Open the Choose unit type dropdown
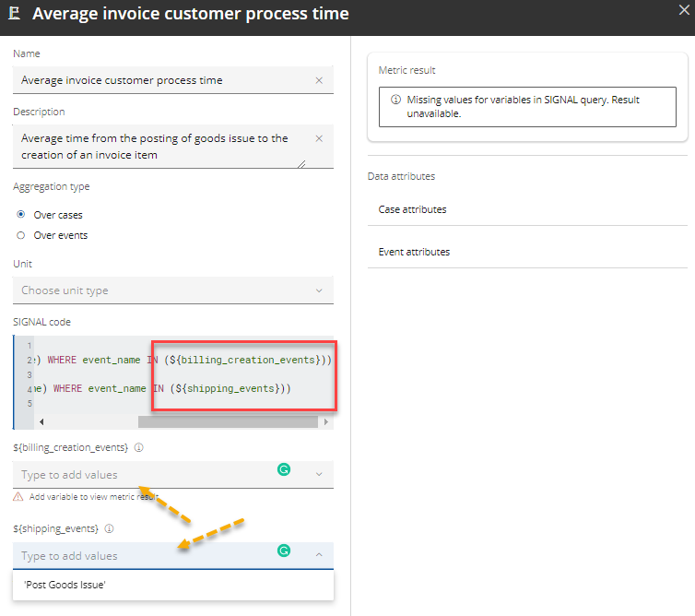 pos(173,290)
